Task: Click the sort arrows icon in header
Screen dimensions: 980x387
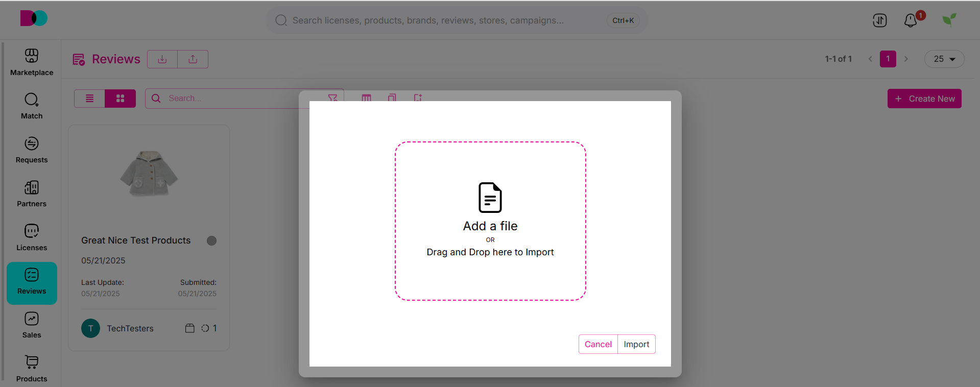Action: 880,20
